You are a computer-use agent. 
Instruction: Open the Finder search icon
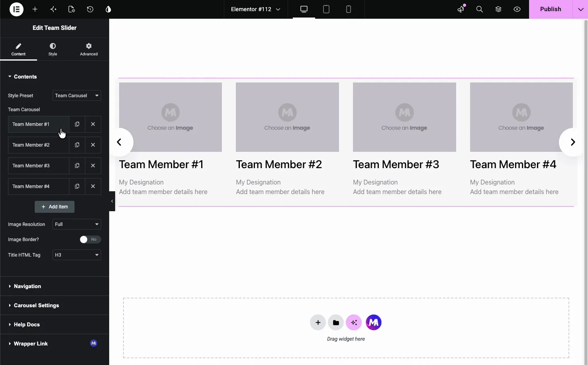(x=480, y=9)
